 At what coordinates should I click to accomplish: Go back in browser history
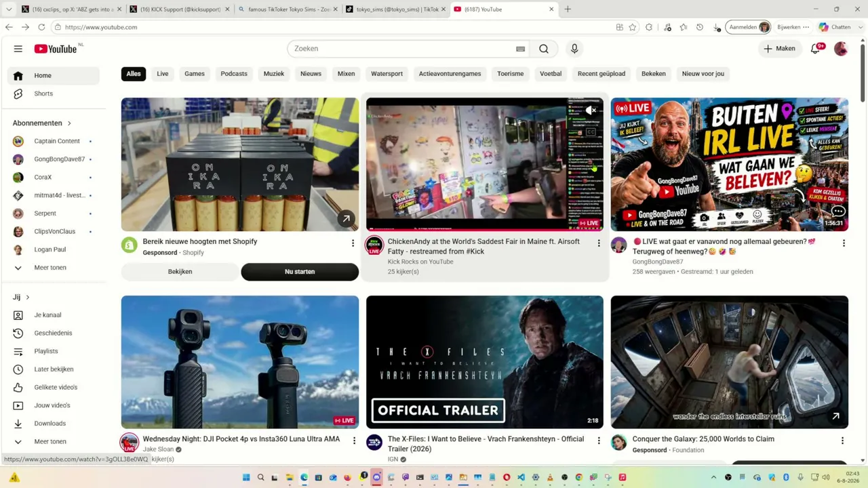tap(9, 27)
